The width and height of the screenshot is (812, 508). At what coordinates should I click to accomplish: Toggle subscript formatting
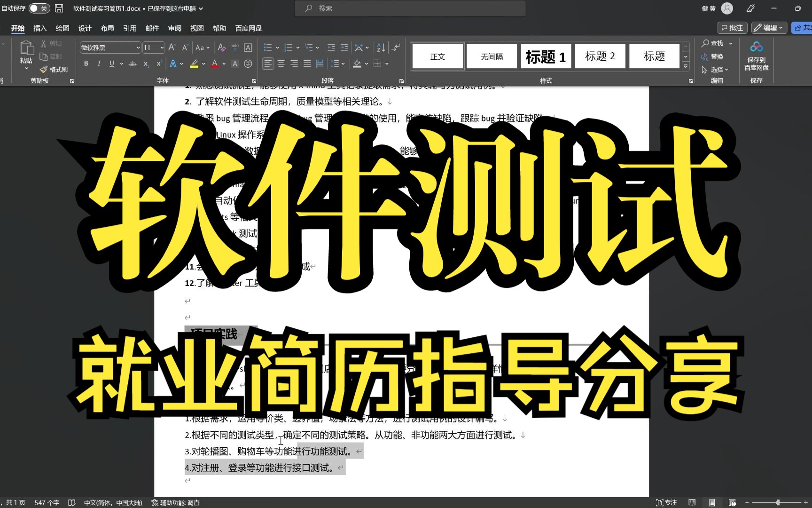click(147, 63)
